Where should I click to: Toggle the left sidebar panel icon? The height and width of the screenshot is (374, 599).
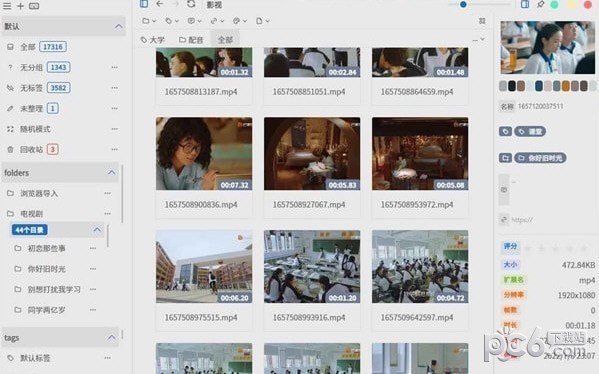(x=144, y=4)
